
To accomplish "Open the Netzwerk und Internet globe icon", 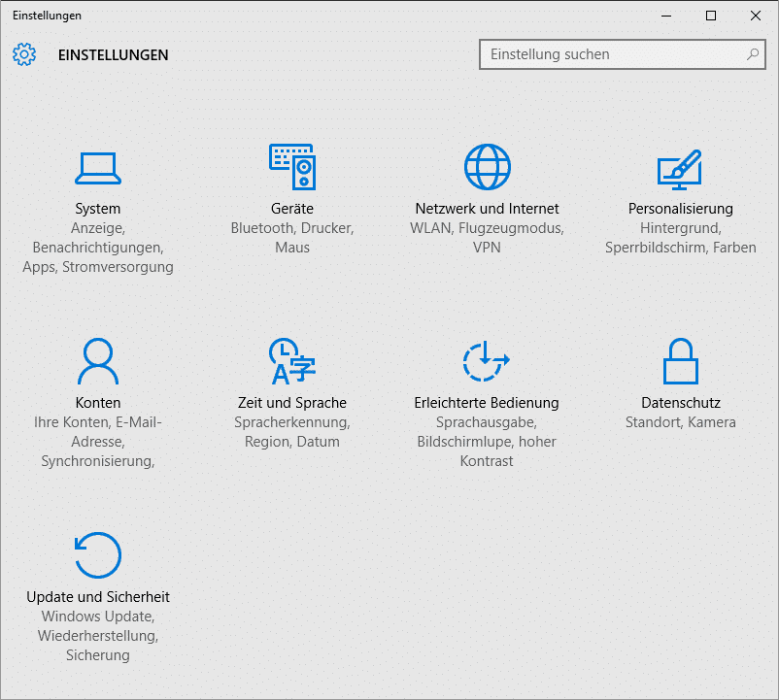I will 487,167.
